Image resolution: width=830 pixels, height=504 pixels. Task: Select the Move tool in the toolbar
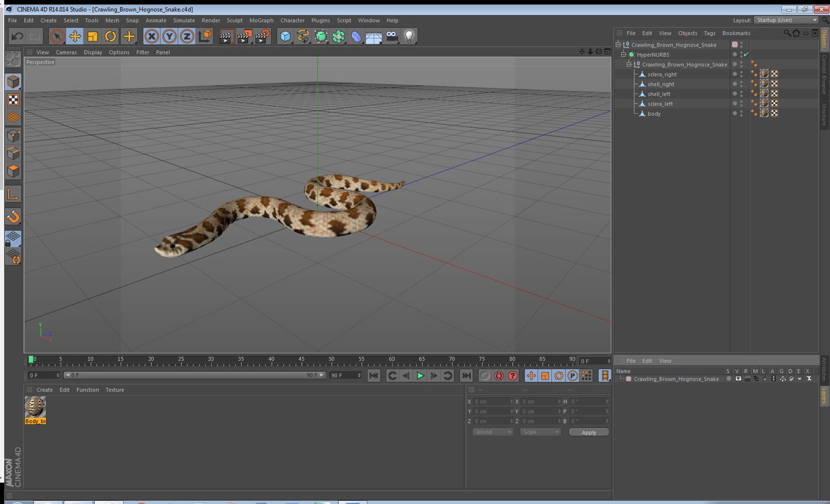(x=75, y=36)
